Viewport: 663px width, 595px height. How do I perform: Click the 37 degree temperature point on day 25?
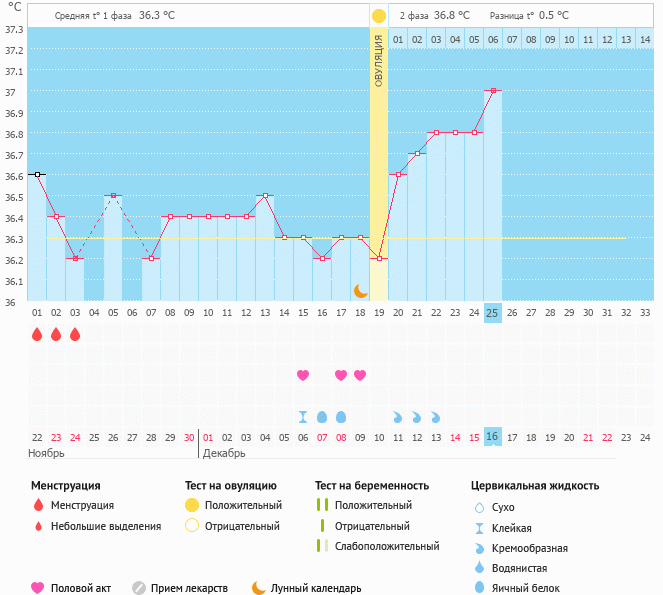pos(493,90)
